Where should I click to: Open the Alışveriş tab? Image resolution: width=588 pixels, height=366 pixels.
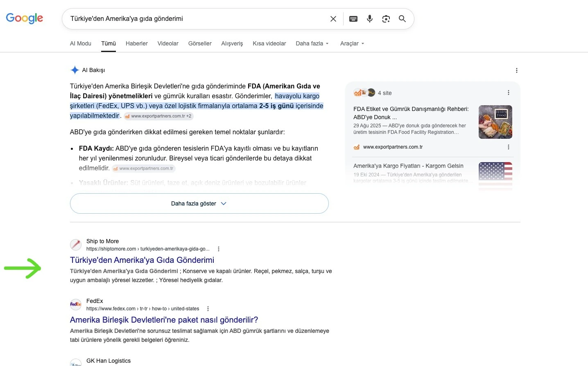[x=232, y=43]
